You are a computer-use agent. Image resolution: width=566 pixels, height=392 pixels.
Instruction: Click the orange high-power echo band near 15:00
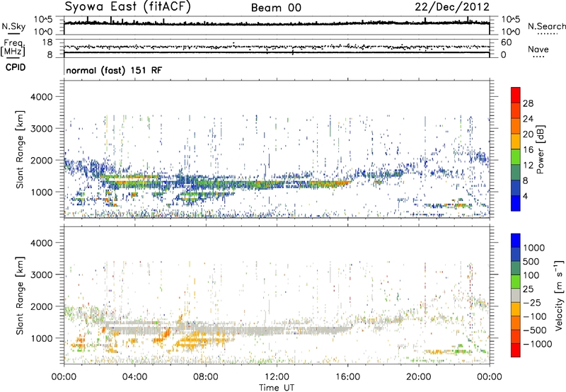pos(330,184)
